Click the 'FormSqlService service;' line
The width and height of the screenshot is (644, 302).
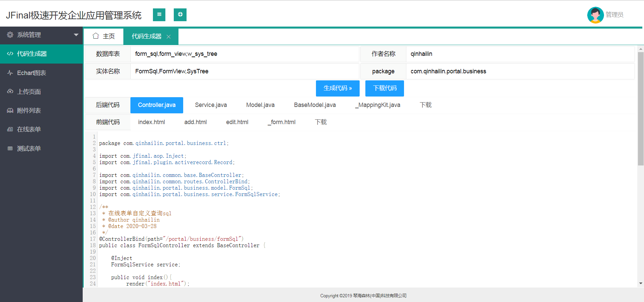tap(146, 265)
